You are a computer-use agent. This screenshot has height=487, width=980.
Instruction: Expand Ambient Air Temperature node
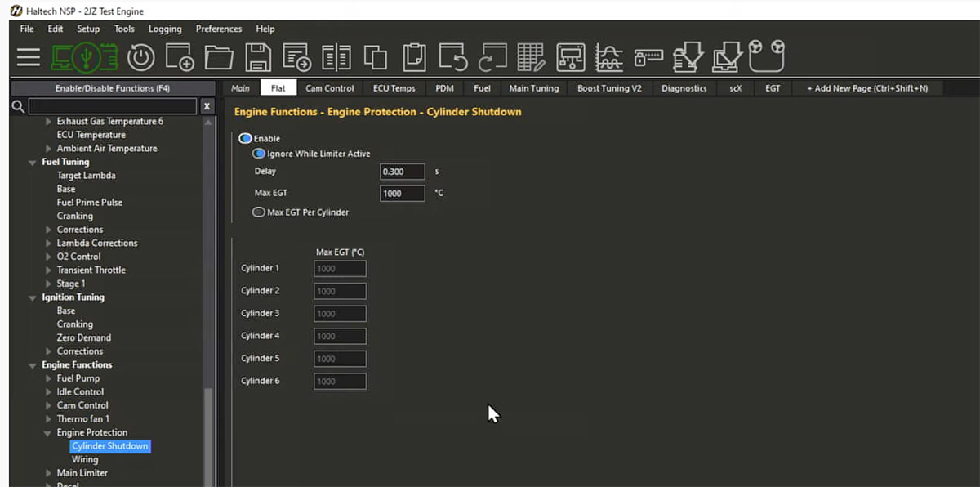(49, 149)
